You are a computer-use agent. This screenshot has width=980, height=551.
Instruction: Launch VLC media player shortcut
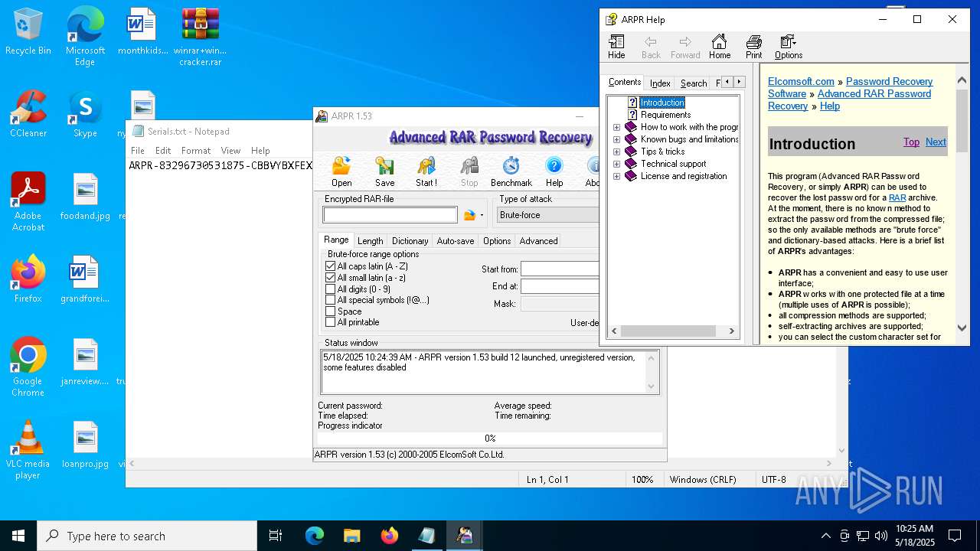pyautogui.click(x=28, y=450)
